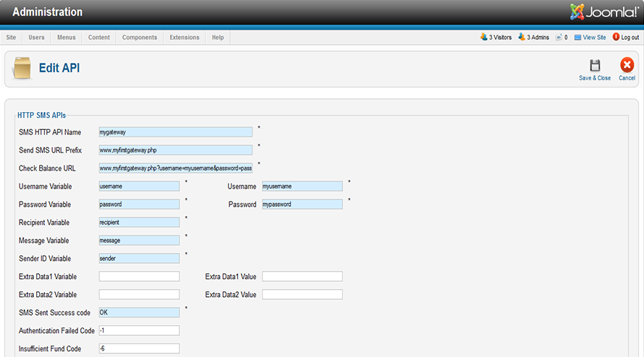Screen dimensions: 644x357
Task: Click the View Site icon
Action: coord(577,37)
